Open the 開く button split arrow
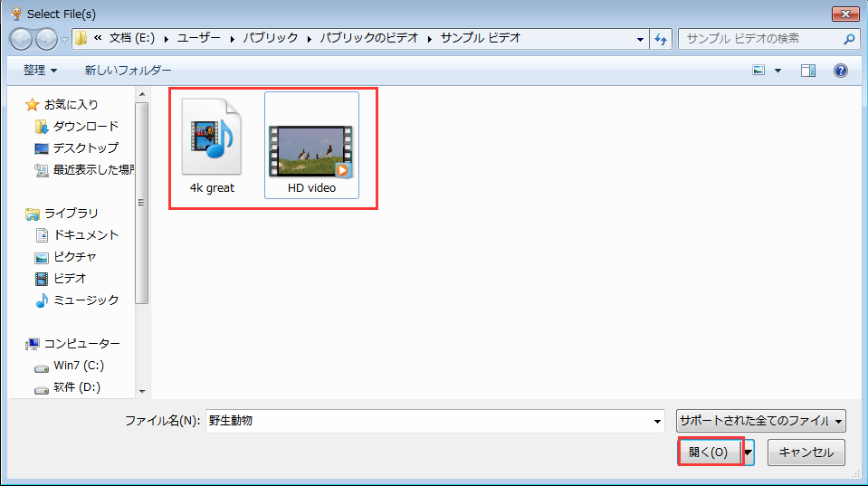This screenshot has width=868, height=486. (x=748, y=453)
